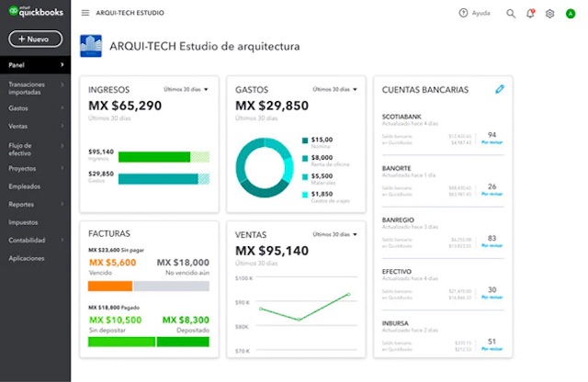Open the notifications bell
The image size is (588, 382).
(530, 14)
